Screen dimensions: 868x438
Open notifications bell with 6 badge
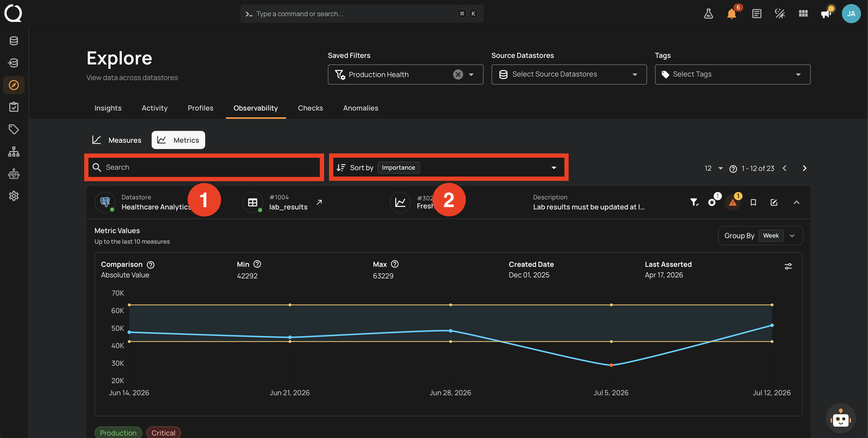tap(732, 14)
